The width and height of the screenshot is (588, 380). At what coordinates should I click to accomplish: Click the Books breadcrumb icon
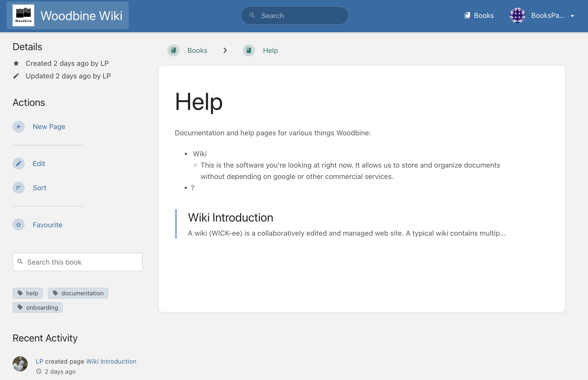coord(173,51)
